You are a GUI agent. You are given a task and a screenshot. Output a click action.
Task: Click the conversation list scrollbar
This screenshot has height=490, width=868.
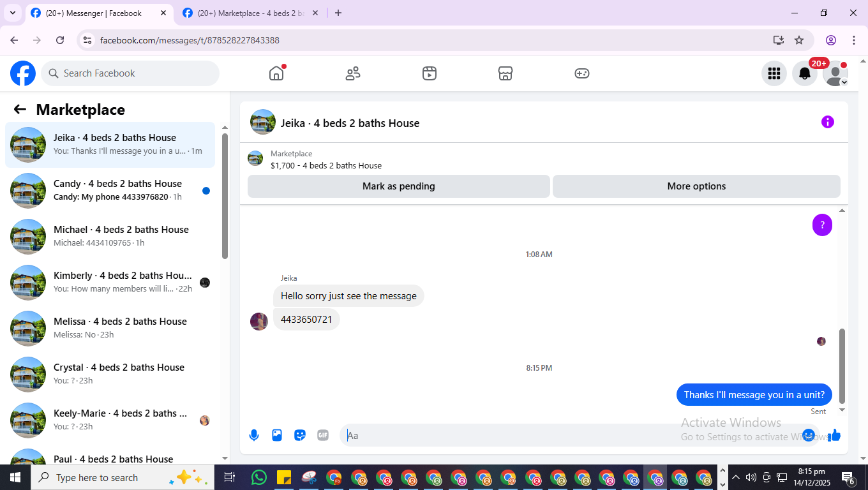point(225,195)
